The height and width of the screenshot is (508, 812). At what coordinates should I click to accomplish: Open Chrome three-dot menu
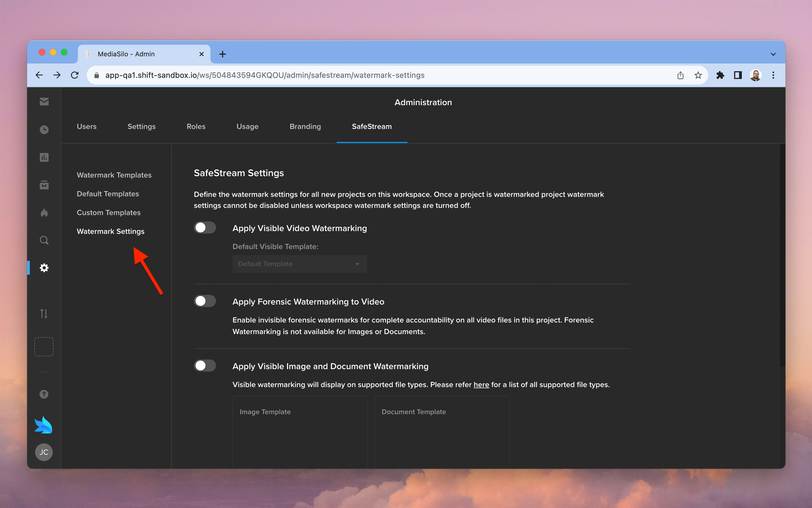[x=773, y=75]
